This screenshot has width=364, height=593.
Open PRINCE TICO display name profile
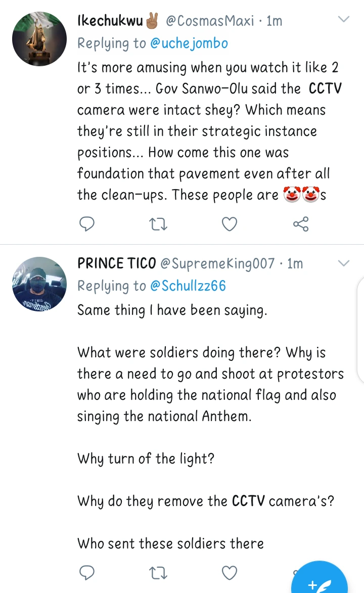[116, 263]
